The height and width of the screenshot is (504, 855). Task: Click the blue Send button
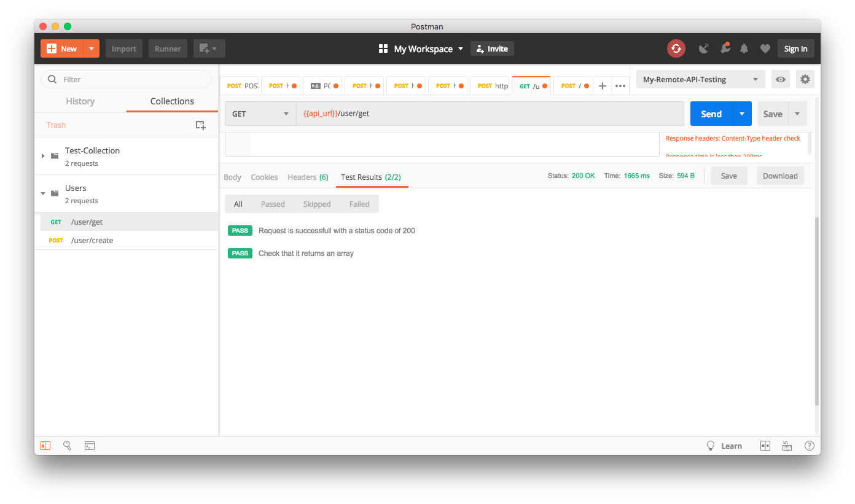click(x=711, y=114)
